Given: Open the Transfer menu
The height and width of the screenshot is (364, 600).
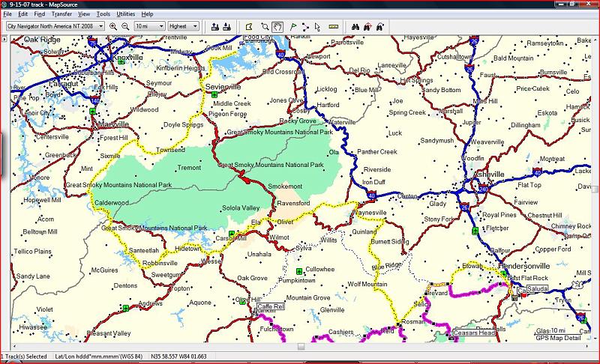Looking at the screenshot, I should 61,14.
